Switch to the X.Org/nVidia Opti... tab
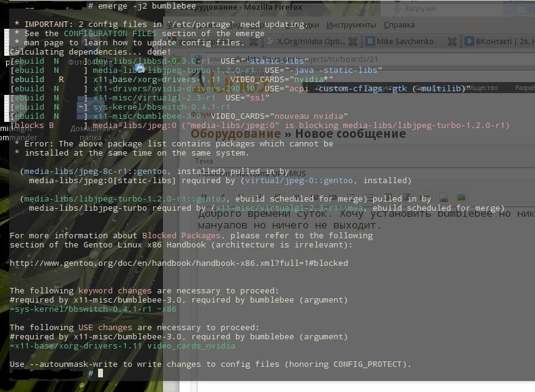The width and height of the screenshot is (535, 392). 311,42
